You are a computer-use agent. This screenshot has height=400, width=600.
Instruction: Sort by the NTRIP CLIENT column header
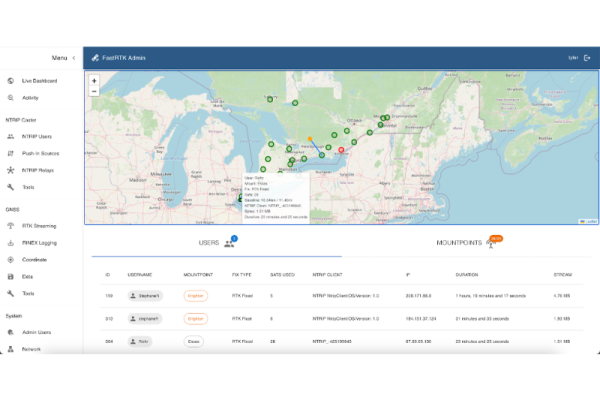click(327, 275)
